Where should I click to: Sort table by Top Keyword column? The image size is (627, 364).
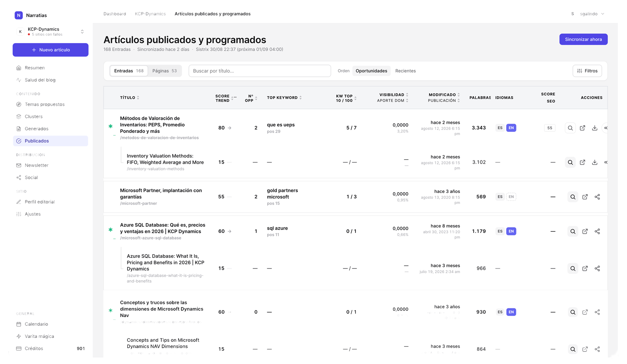[x=285, y=97]
